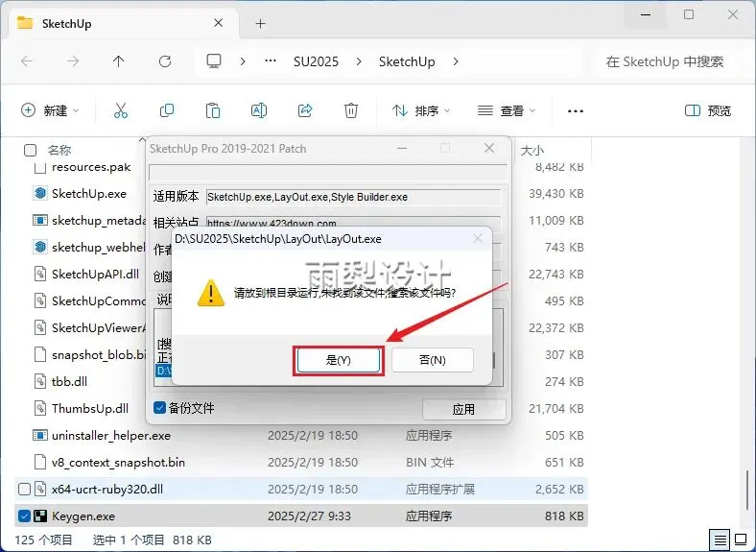Click the Copy icon in the toolbar
Screen dimensions: 756x552
[x=167, y=110]
